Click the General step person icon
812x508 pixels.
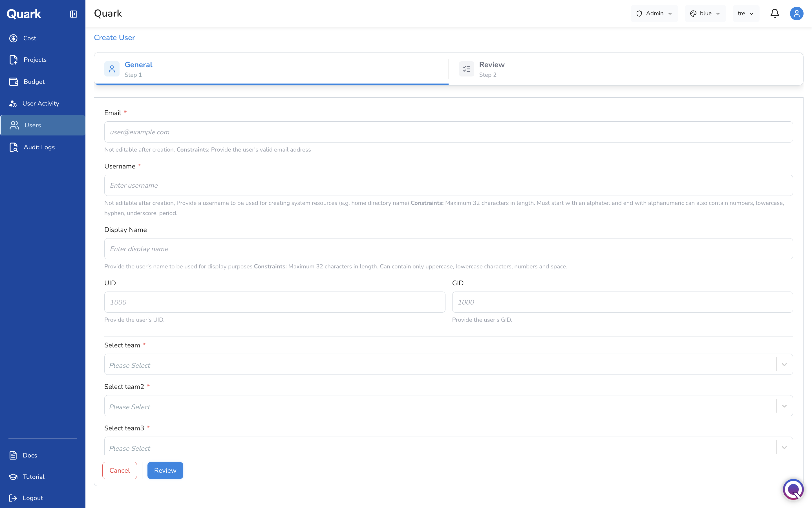[x=112, y=69]
